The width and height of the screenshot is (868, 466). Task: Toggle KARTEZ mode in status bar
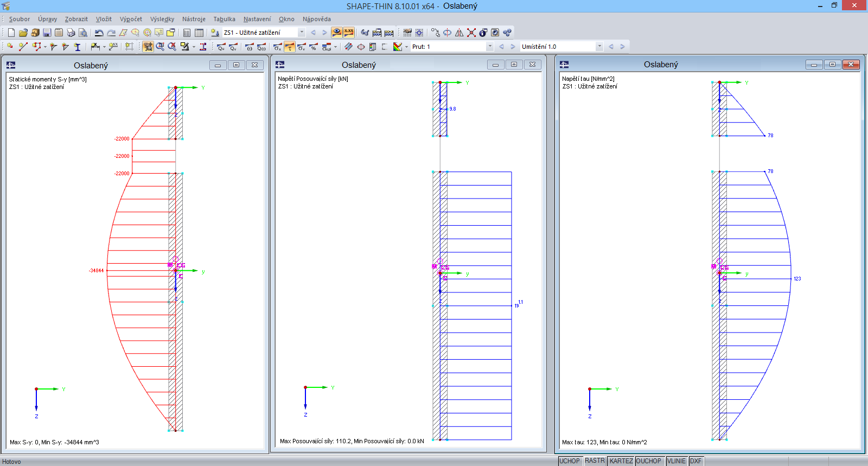pos(621,461)
